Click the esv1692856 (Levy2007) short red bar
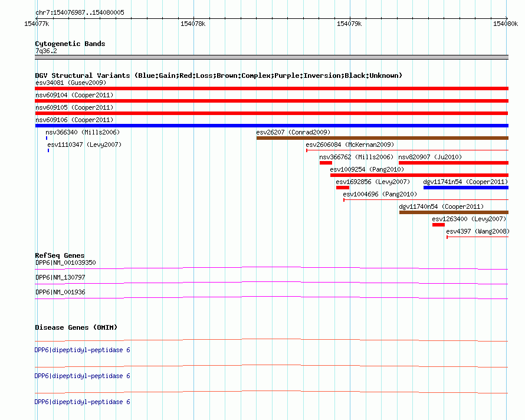The height and width of the screenshot is (420, 525). (343, 188)
